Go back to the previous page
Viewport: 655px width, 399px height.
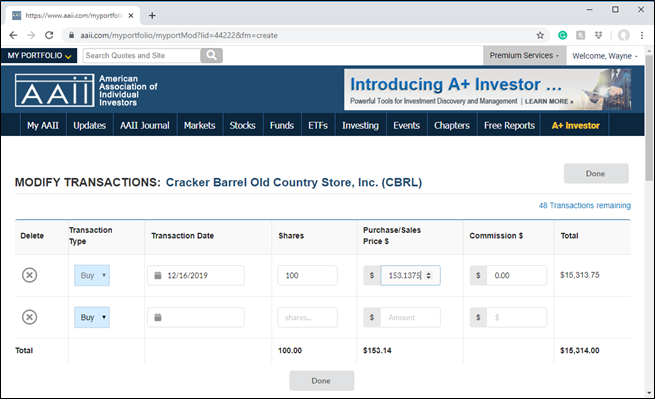[13, 36]
